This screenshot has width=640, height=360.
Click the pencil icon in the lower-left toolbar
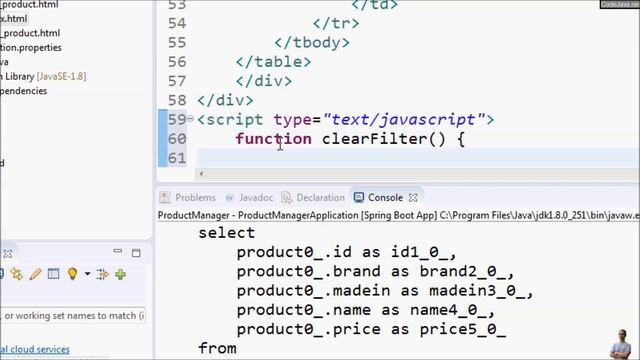point(36,274)
